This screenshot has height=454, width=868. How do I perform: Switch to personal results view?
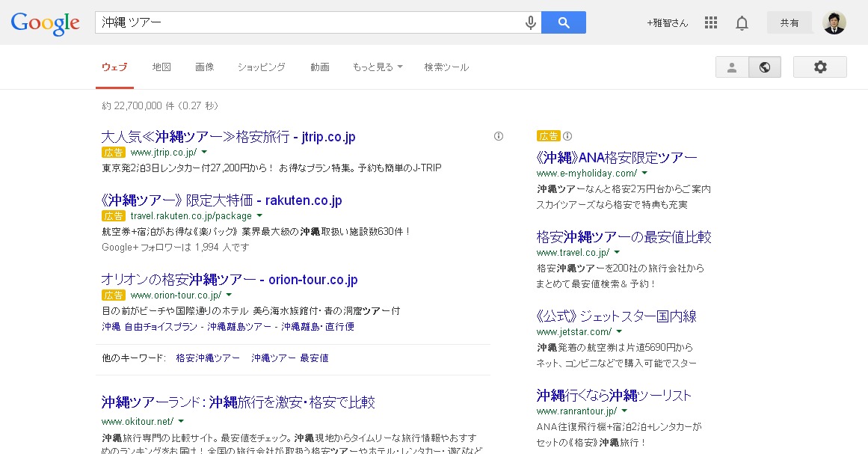[732, 67]
